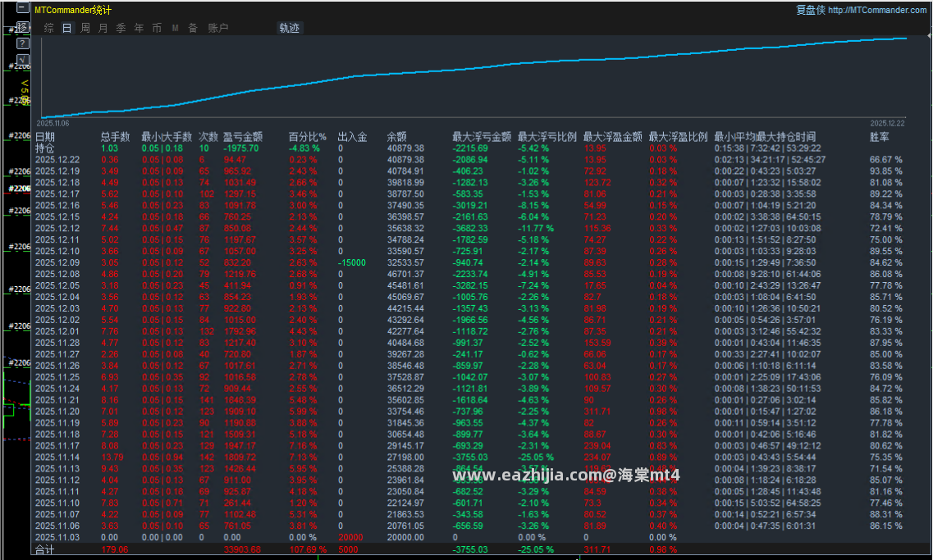The width and height of the screenshot is (933, 560).
Task: Click the √ checkmark icon
Action: coord(22,60)
